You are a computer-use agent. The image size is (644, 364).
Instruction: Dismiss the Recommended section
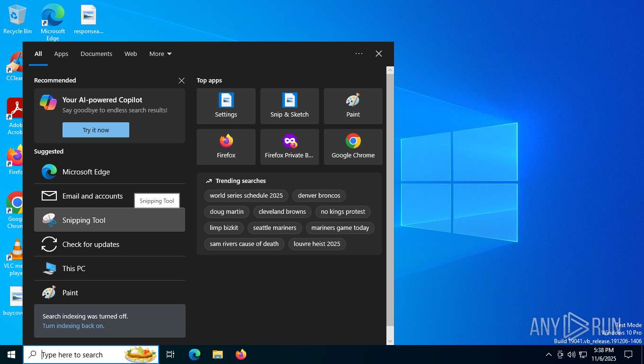(x=181, y=81)
